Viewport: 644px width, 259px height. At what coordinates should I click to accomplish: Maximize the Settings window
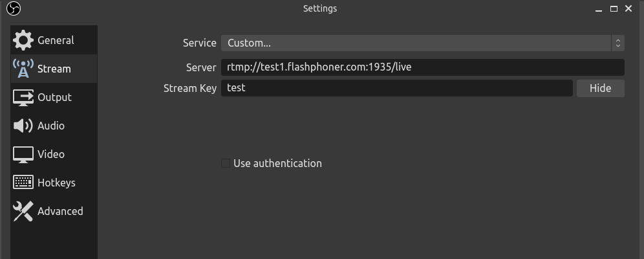[614, 8]
